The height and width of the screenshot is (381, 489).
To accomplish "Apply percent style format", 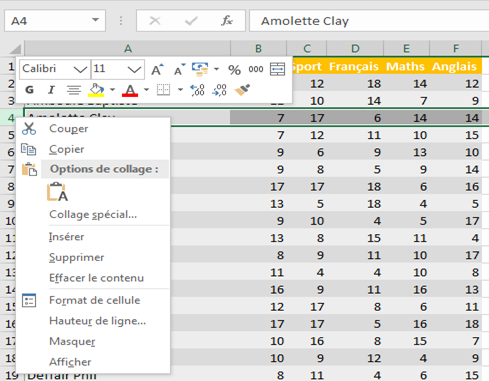I will (234, 70).
